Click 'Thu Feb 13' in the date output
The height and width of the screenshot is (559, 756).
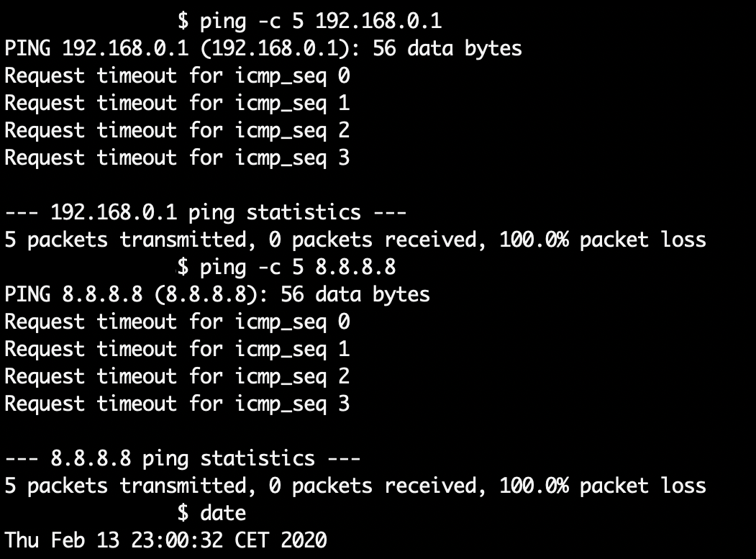62,540
